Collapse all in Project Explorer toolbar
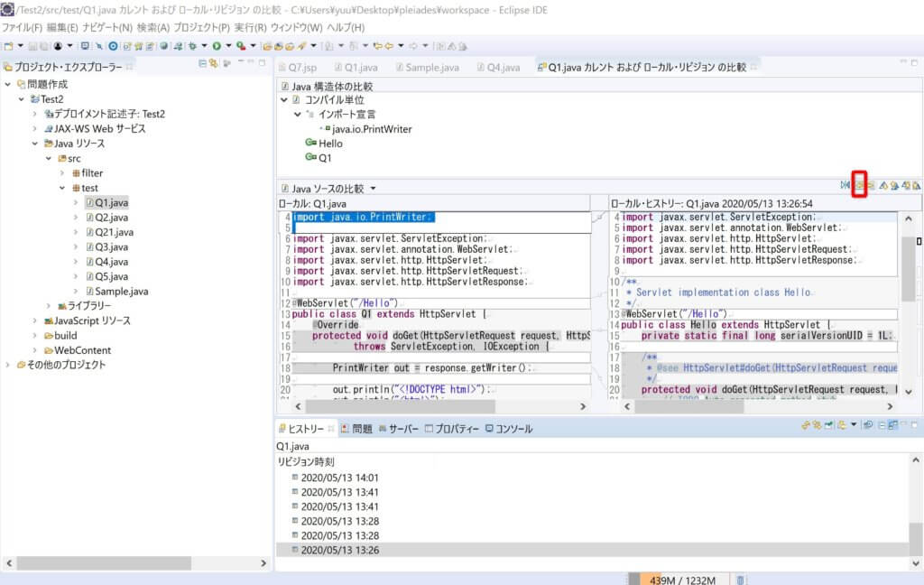This screenshot has height=585, width=924. [203, 63]
